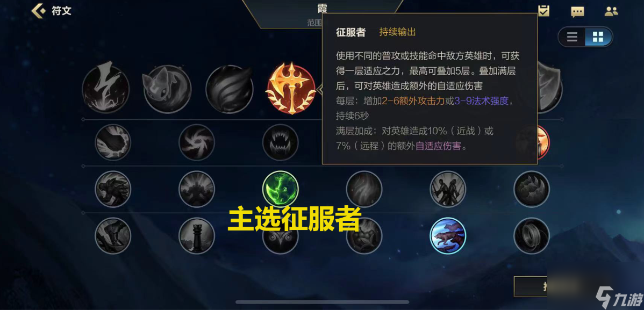Select the ring rune at bottom right
644x310 pixels.
tap(532, 236)
